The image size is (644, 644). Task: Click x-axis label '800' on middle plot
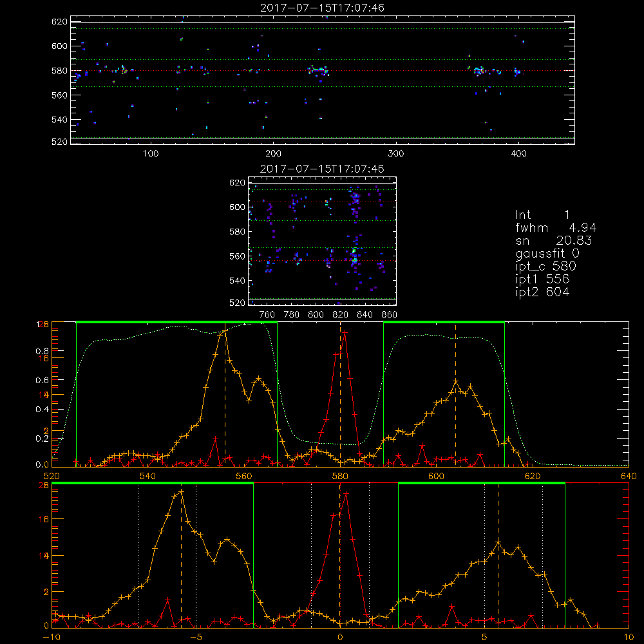[x=316, y=315]
